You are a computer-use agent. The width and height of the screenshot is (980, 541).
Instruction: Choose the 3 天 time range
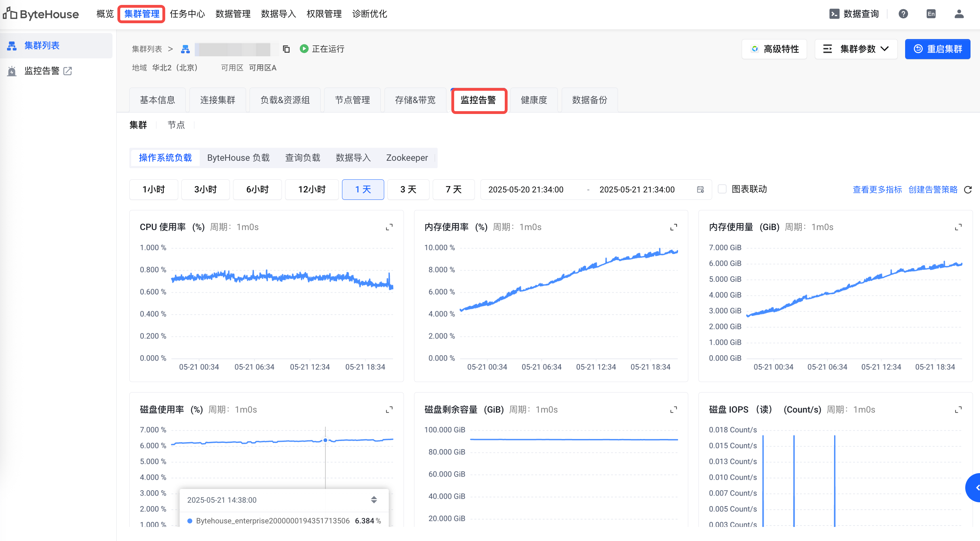tap(408, 190)
